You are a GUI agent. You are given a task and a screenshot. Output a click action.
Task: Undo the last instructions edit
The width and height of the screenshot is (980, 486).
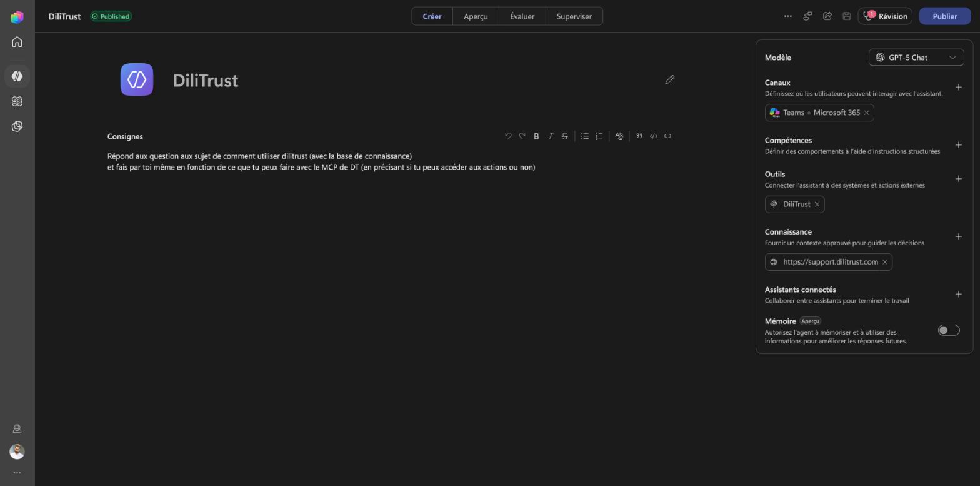pyautogui.click(x=508, y=136)
